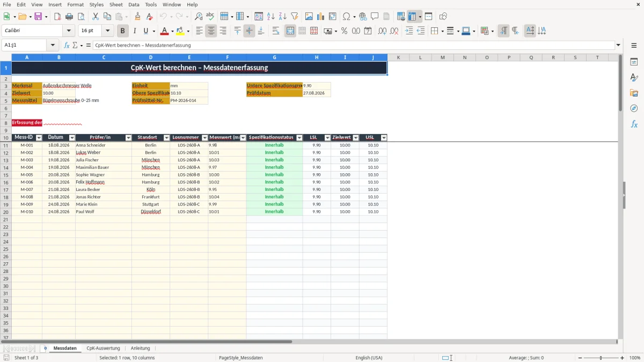Open Find & Replace tool

(x=199, y=17)
